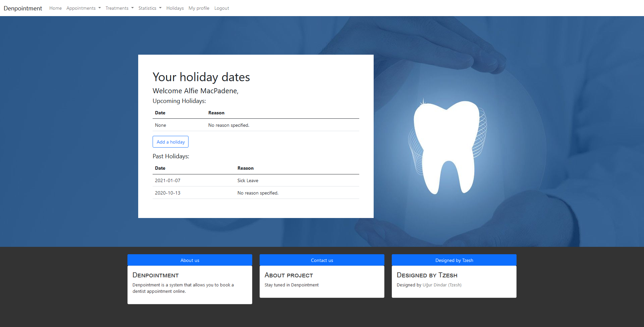Click the Your holiday dates heading
Screen dimensions: 644x327
201,77
